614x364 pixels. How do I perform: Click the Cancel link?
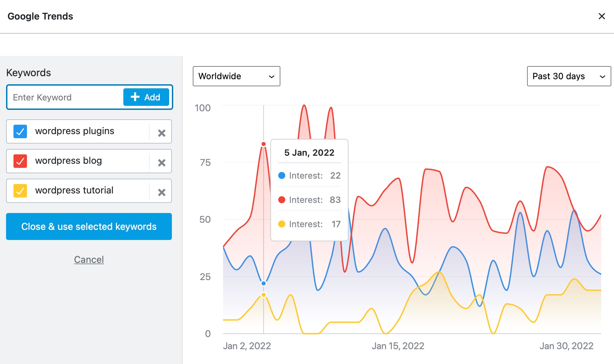click(89, 260)
